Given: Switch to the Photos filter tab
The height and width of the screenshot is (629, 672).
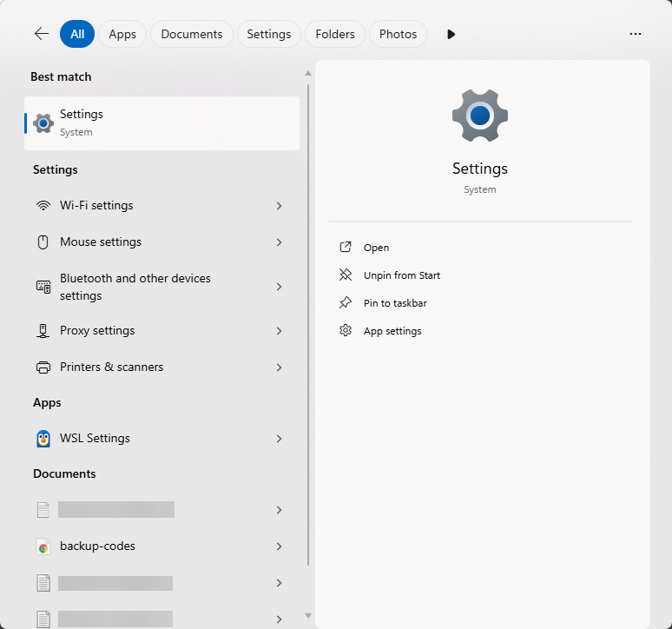Looking at the screenshot, I should tap(399, 34).
